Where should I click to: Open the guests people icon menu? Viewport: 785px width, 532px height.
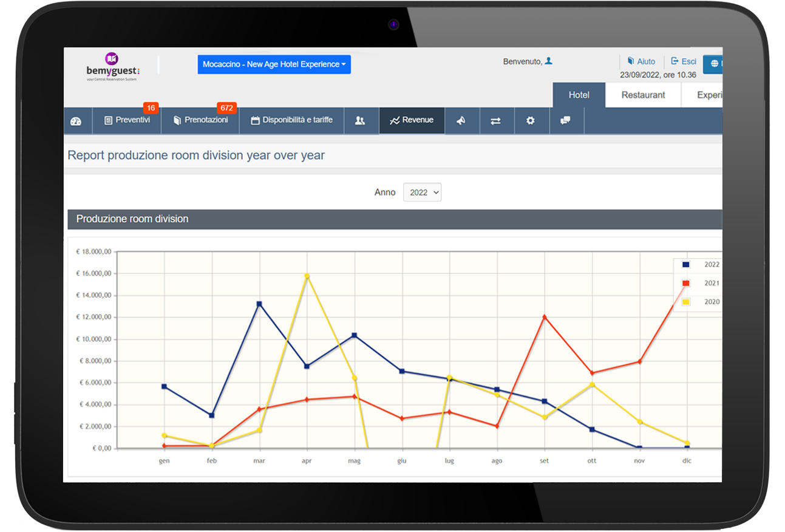click(x=360, y=121)
